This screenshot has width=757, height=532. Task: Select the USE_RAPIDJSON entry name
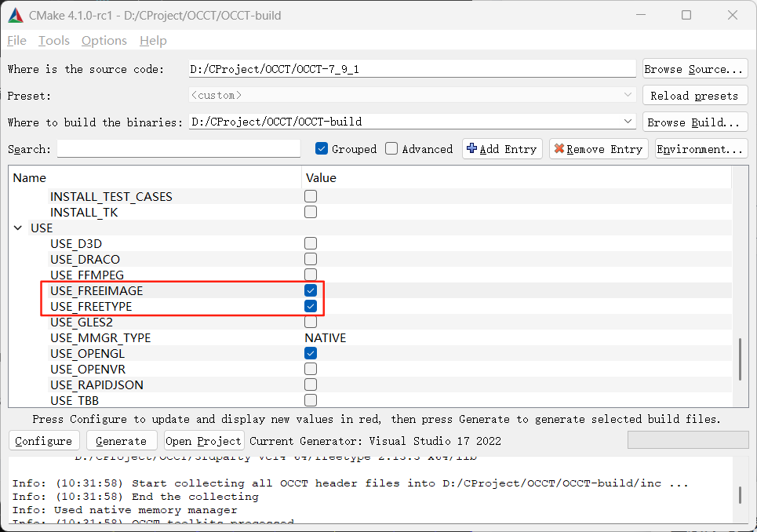(x=96, y=384)
